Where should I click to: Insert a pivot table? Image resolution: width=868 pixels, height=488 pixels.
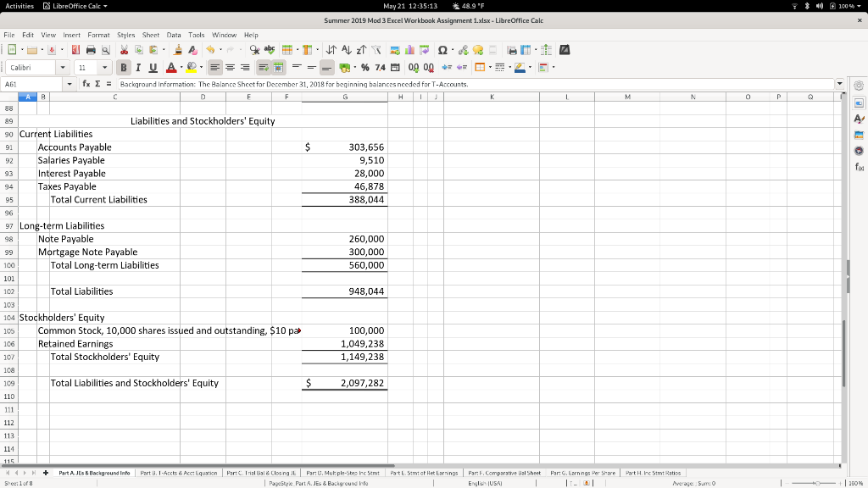pos(425,50)
